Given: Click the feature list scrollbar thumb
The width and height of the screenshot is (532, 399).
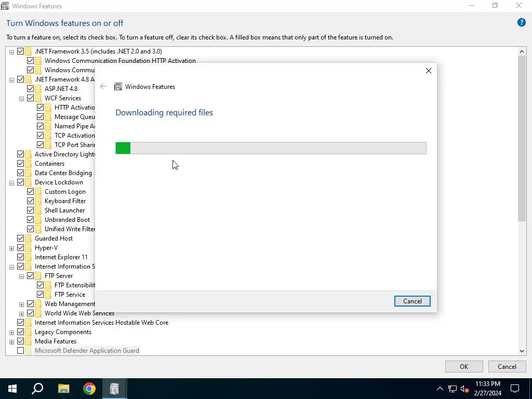Looking at the screenshot, I should tap(522, 138).
